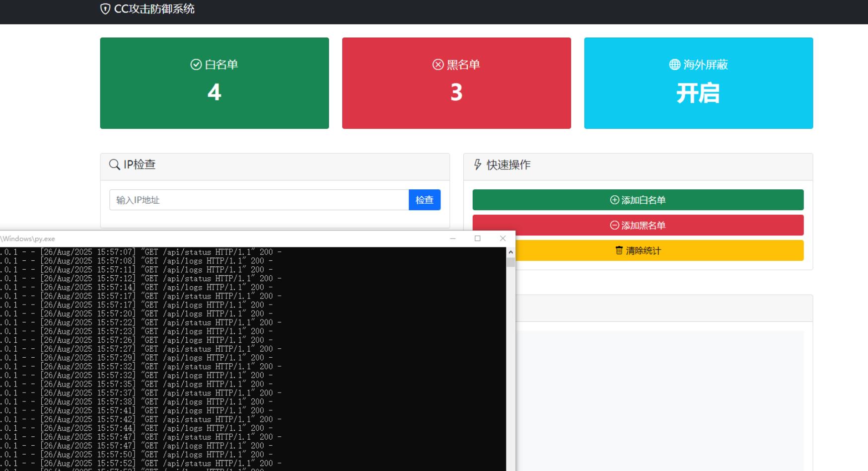Maximize the py.exe console window
The width and height of the screenshot is (868, 471).
pyautogui.click(x=478, y=238)
